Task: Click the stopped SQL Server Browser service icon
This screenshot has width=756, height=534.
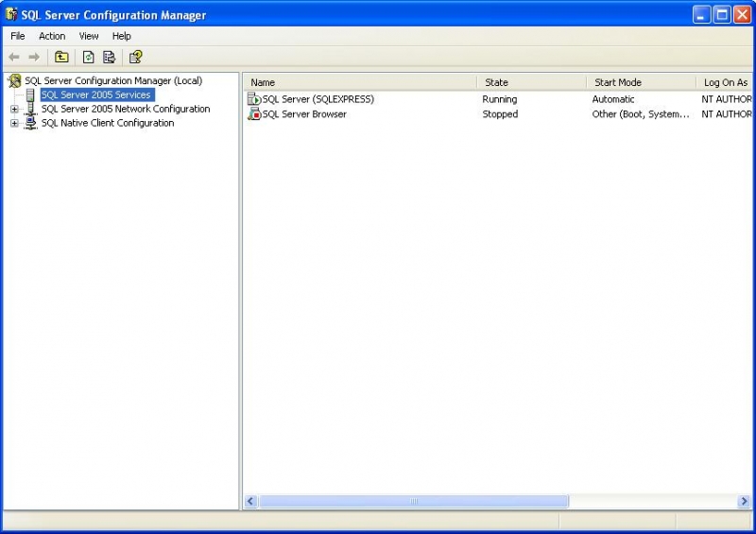Action: click(253, 114)
